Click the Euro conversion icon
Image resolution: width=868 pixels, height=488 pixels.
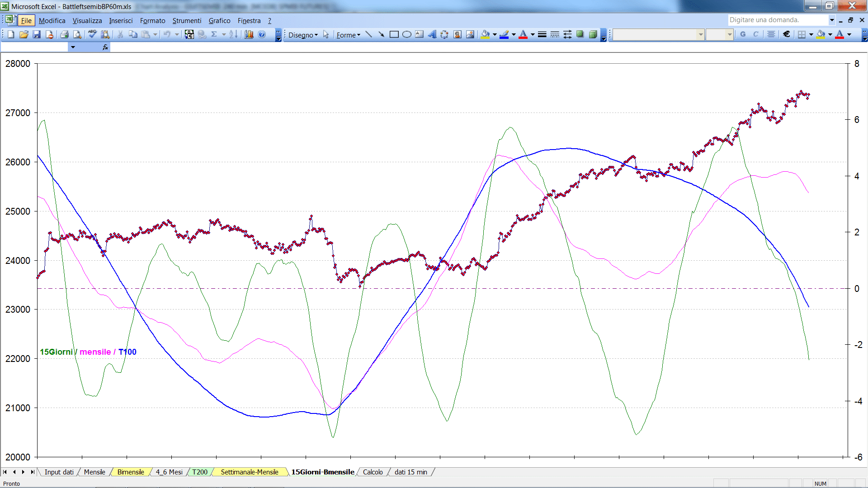[189, 34]
